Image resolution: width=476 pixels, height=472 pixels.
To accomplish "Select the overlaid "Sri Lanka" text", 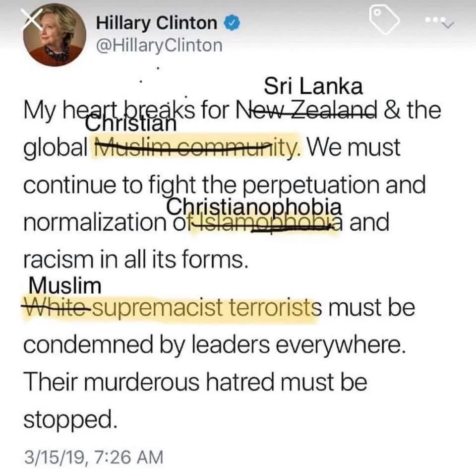I will click(x=313, y=86).
